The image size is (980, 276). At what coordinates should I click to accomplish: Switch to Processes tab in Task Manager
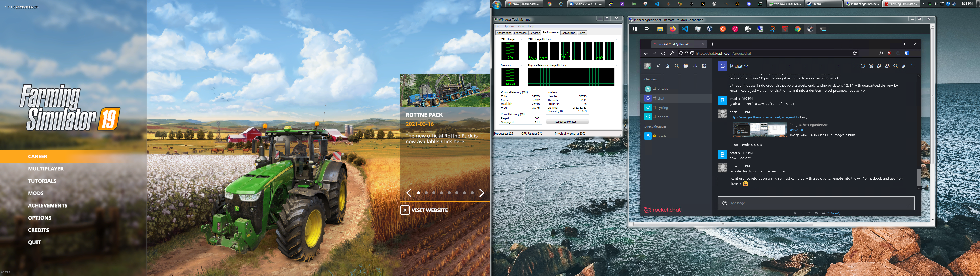(x=520, y=33)
